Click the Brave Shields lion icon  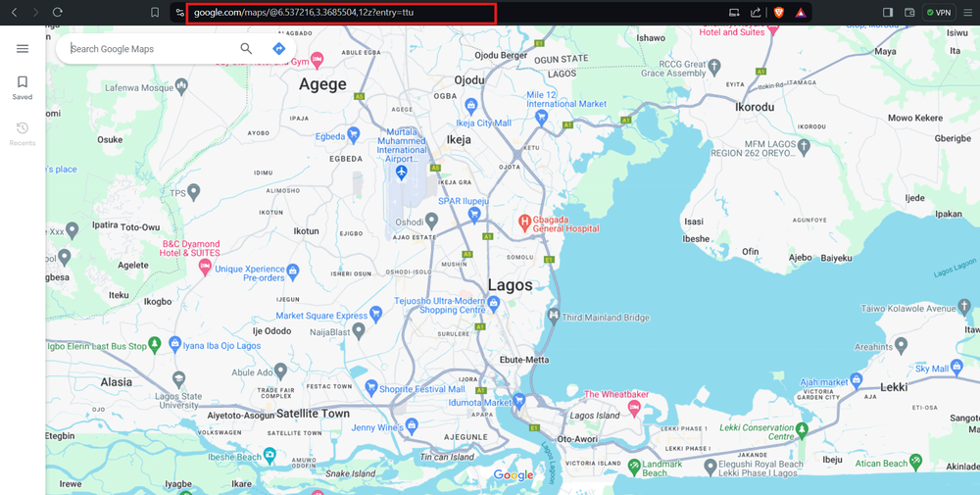click(x=779, y=13)
